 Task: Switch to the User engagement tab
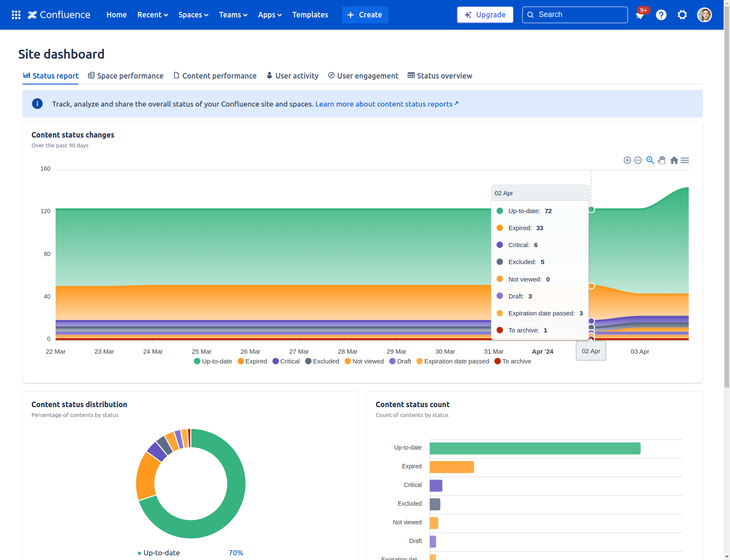(363, 76)
